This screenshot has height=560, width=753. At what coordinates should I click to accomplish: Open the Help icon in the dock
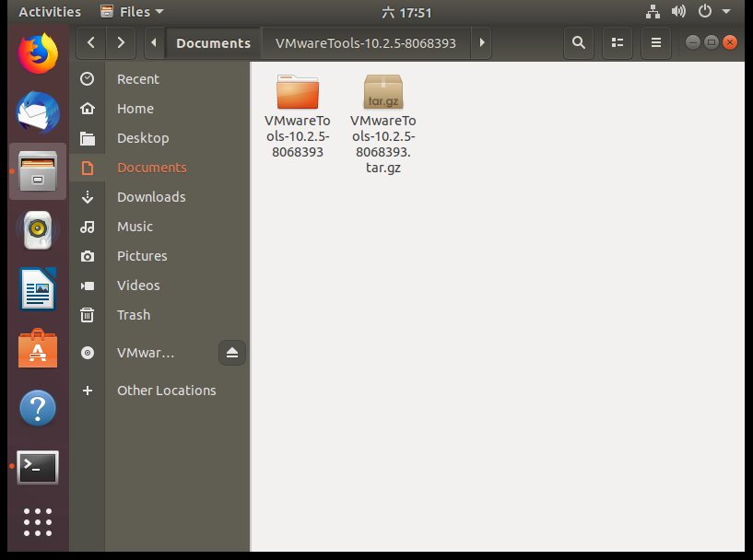(38, 408)
